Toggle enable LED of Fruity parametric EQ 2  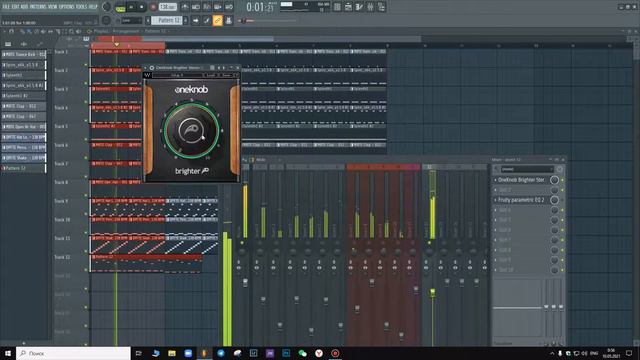562,200
